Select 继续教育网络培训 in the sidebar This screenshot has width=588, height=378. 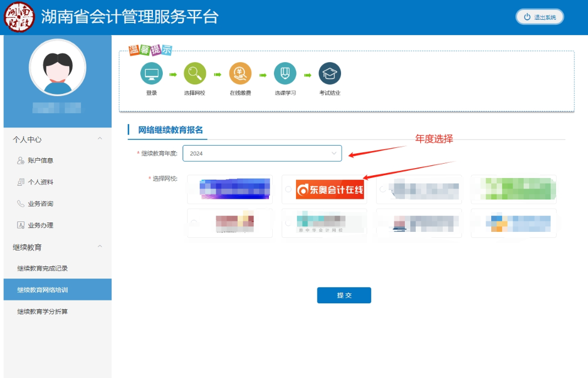pos(44,290)
